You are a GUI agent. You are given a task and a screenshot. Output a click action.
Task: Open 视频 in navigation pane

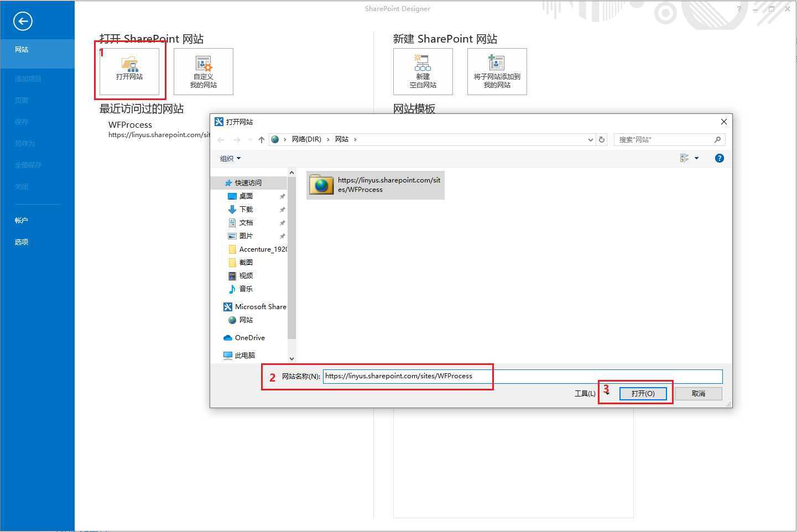click(246, 276)
